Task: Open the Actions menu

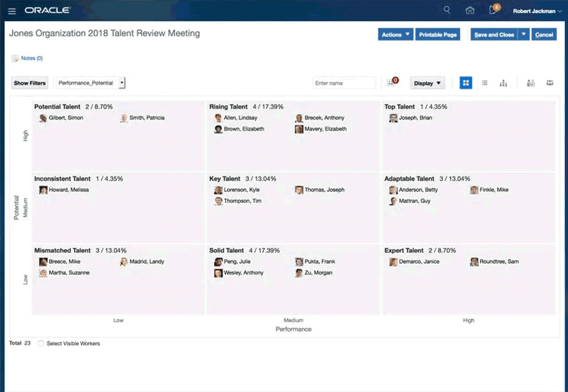Action: (395, 35)
